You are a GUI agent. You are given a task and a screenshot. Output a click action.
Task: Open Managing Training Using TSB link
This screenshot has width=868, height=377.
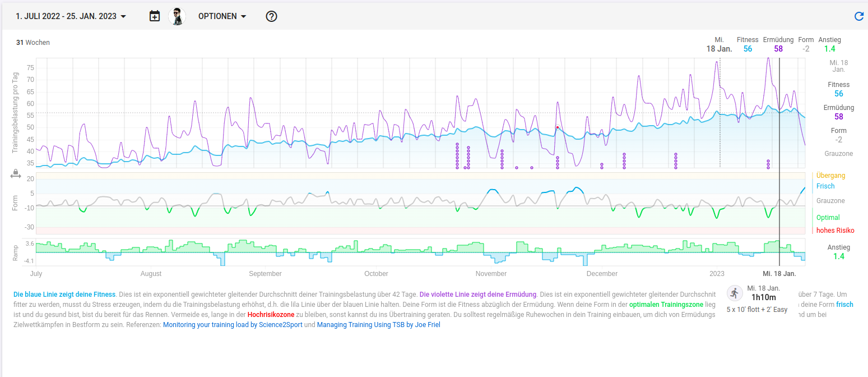(378, 324)
